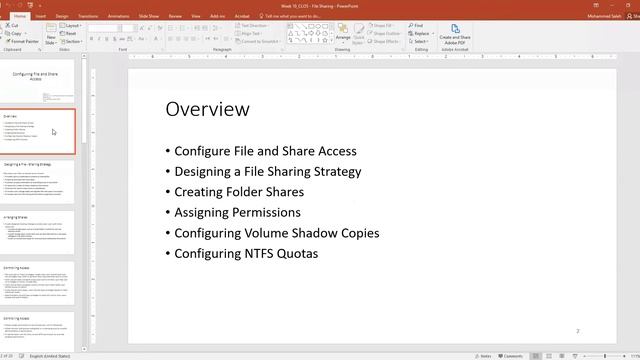Open the Transitions ribbon tab
Viewport: 640px width, 360px height.
coord(88,16)
